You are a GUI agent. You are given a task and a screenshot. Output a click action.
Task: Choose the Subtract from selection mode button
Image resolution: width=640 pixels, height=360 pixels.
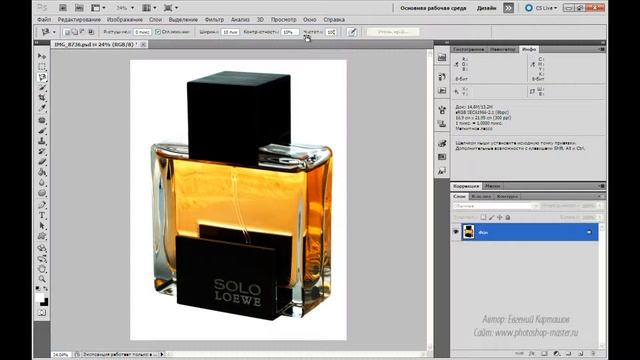tap(83, 32)
